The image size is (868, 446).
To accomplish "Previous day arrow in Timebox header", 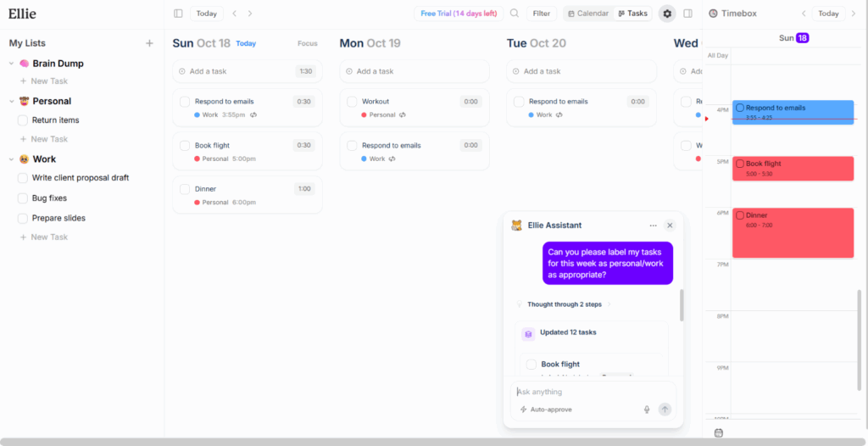I will [x=804, y=14].
